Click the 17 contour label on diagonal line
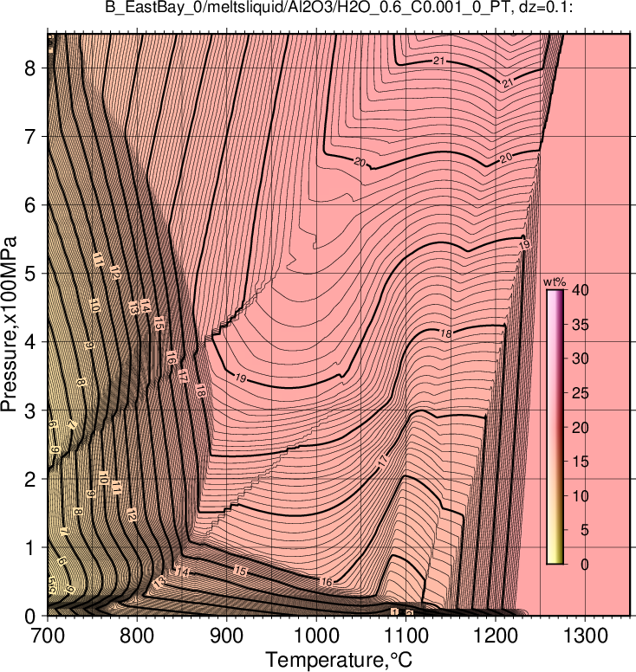The width and height of the screenshot is (636, 672). 383,461
